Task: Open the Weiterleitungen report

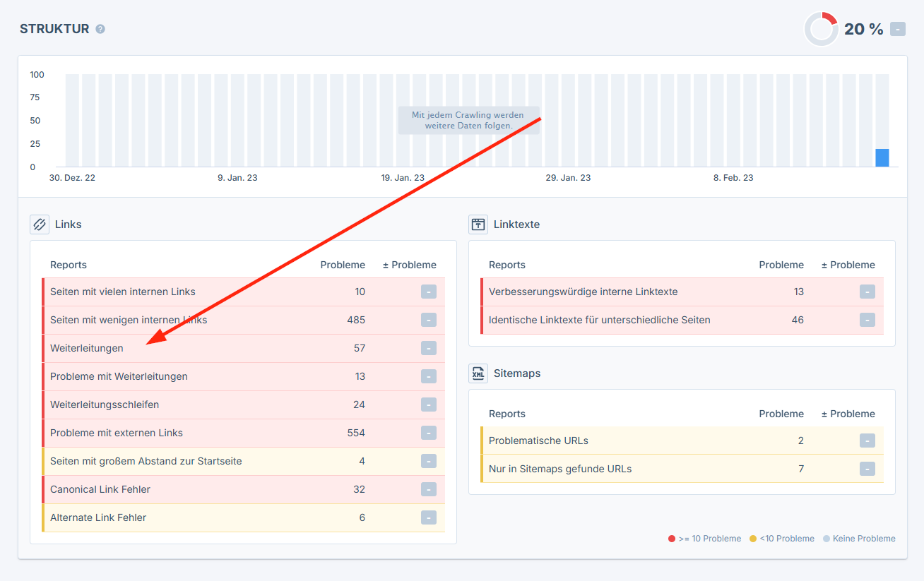Action: click(87, 348)
